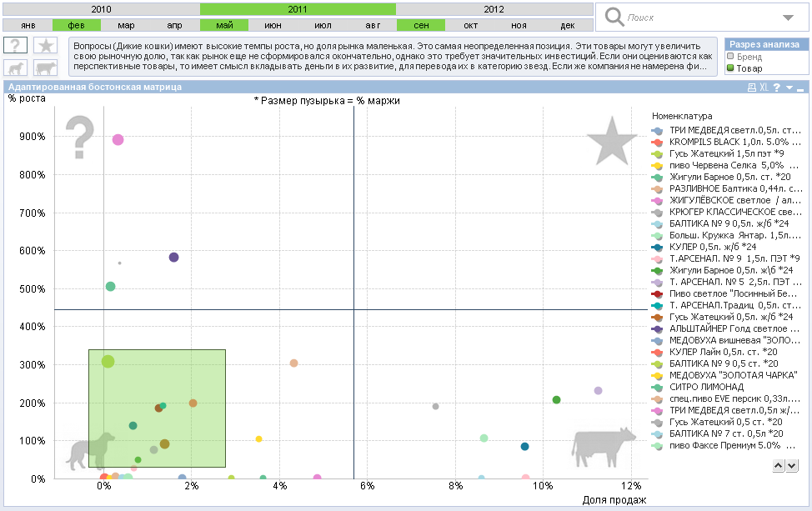Select year 2012 tab

tap(494, 9)
